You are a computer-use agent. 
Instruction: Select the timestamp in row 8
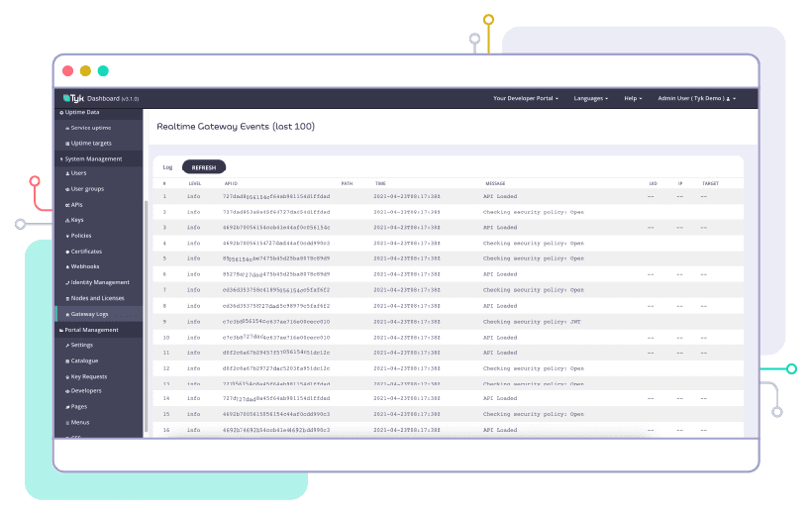click(407, 306)
